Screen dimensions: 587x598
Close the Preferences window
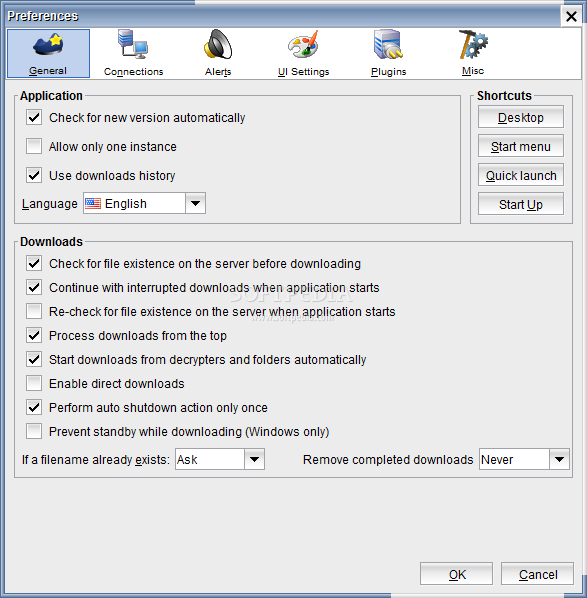point(571,16)
